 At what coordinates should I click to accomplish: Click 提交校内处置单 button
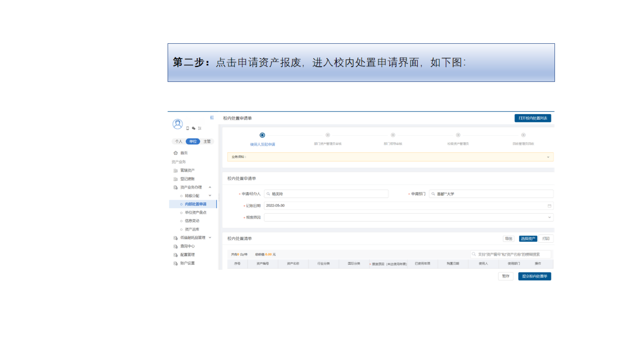tap(535, 276)
